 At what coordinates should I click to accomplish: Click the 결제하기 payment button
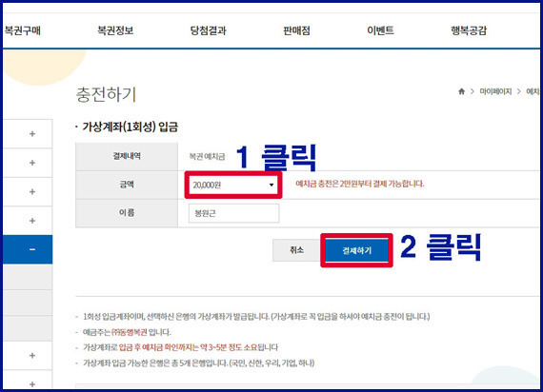click(356, 250)
